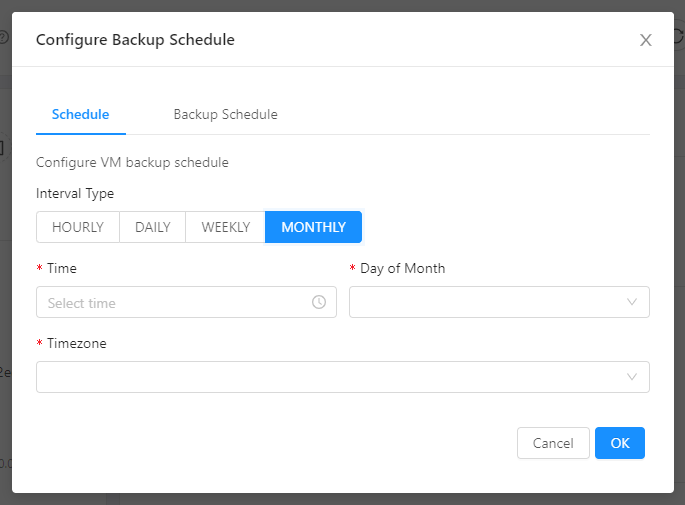The image size is (685, 505).
Task: Click the Timezone field label
Action: (76, 343)
